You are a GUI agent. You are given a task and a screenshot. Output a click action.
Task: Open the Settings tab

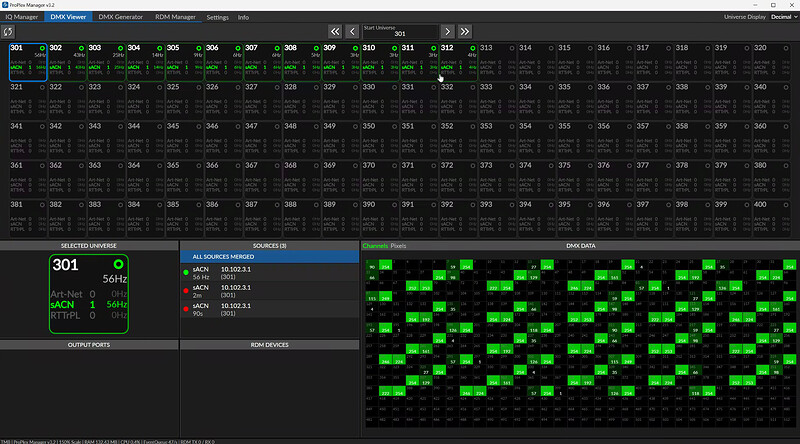pos(217,17)
